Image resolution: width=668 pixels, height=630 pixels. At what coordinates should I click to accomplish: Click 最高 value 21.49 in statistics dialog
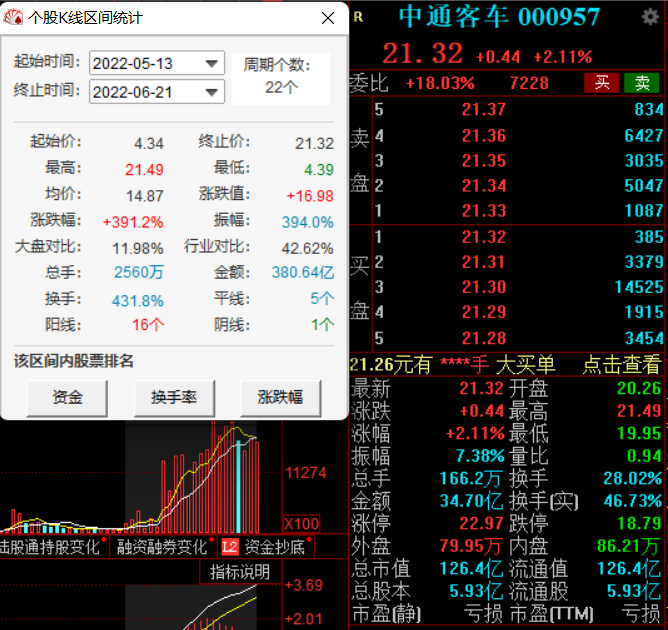point(144,170)
